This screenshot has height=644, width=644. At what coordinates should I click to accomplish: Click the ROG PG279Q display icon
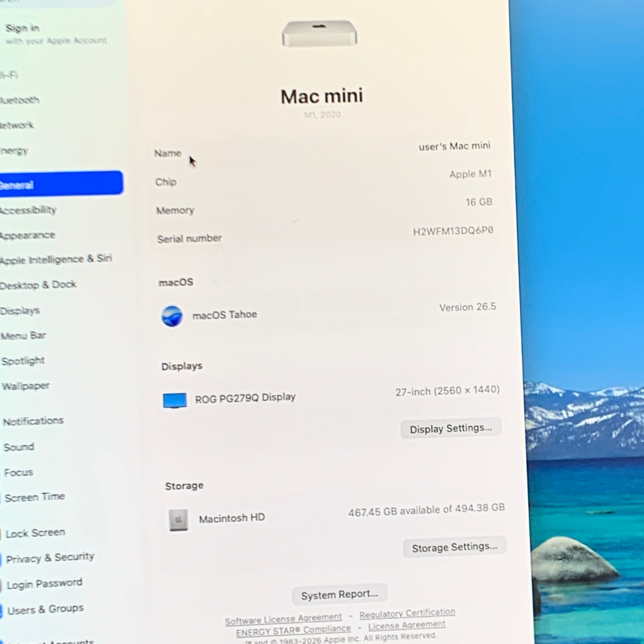coord(175,400)
